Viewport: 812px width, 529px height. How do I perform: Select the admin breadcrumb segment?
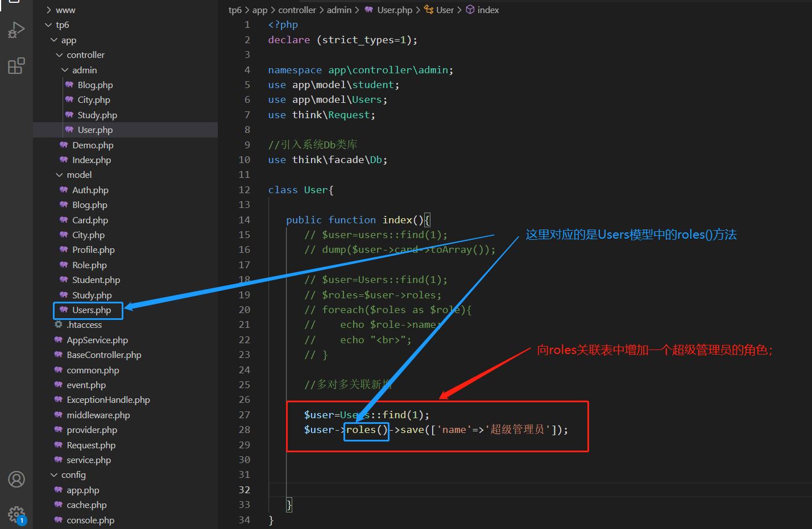coord(339,10)
